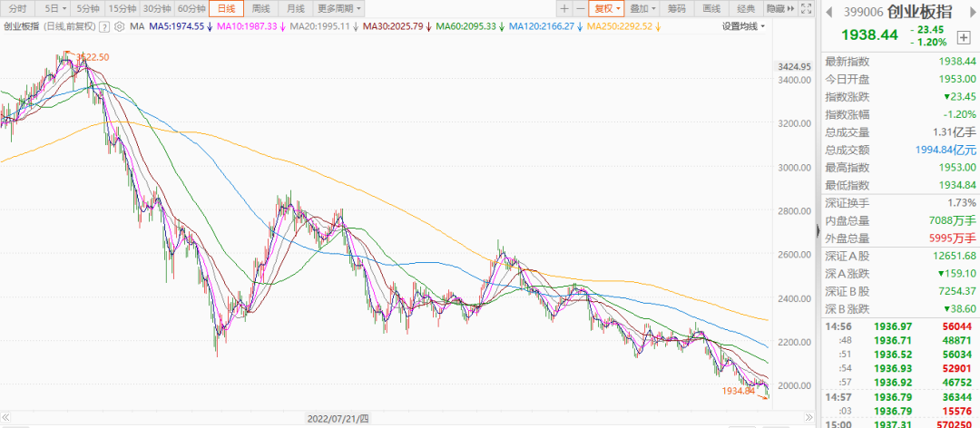980x428 pixels.
Task: Click the 画线 drawing tool button
Action: (x=711, y=9)
